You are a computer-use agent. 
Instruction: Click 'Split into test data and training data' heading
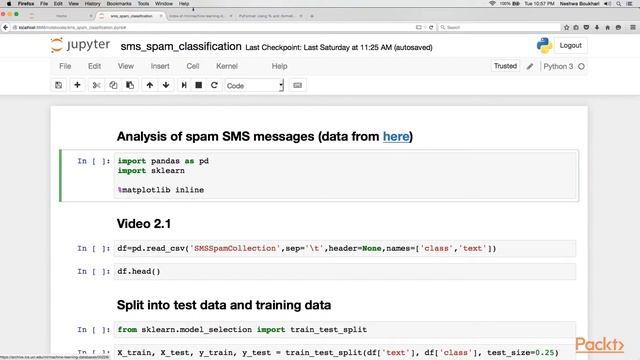click(224, 305)
